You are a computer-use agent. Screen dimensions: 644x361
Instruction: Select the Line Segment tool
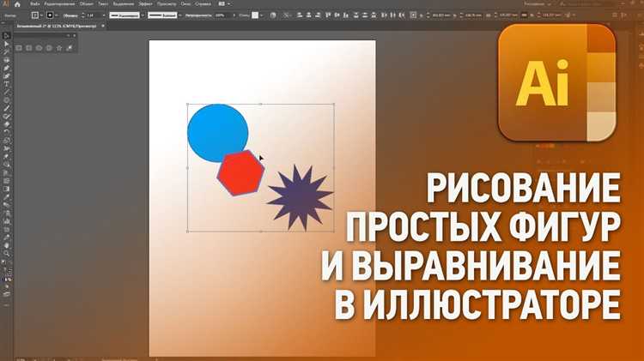(6, 93)
